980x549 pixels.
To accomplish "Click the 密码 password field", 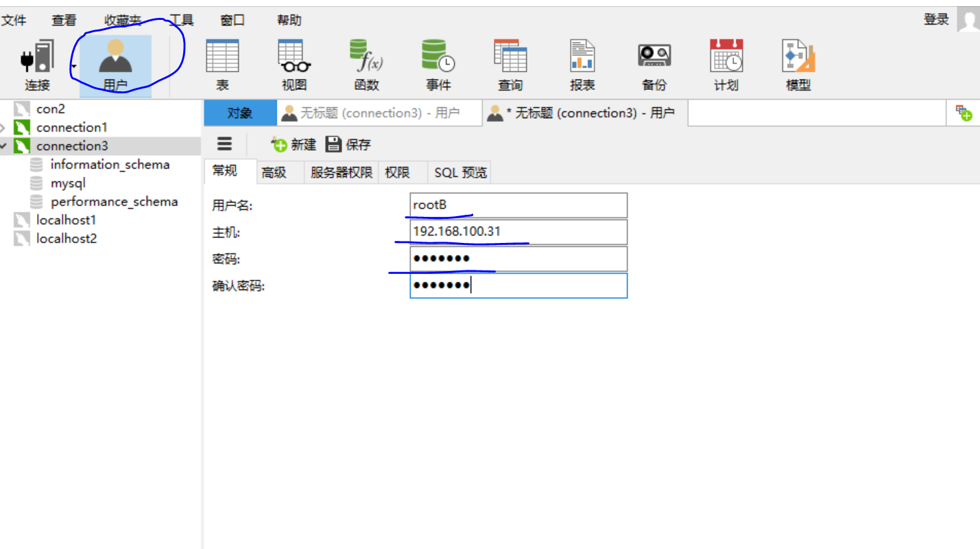I will click(x=518, y=259).
